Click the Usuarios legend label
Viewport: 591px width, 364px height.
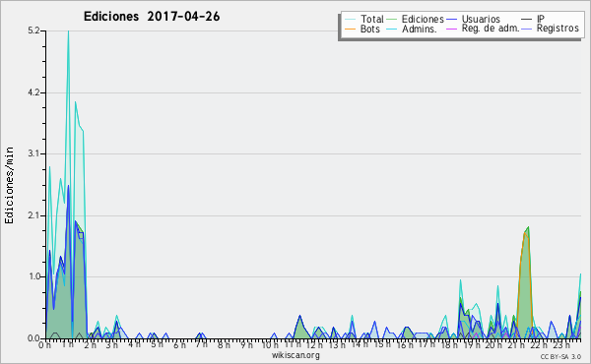(x=481, y=19)
